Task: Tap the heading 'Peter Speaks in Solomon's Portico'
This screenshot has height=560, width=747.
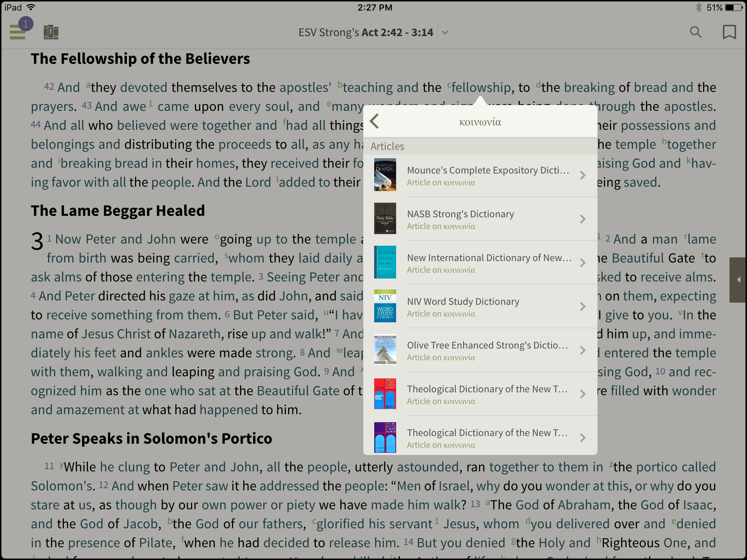Action: coord(151,439)
